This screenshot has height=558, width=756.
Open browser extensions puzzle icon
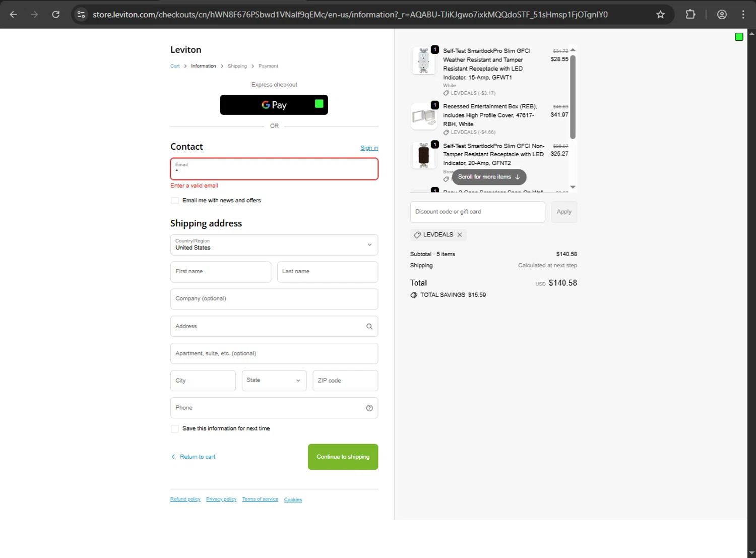click(690, 15)
